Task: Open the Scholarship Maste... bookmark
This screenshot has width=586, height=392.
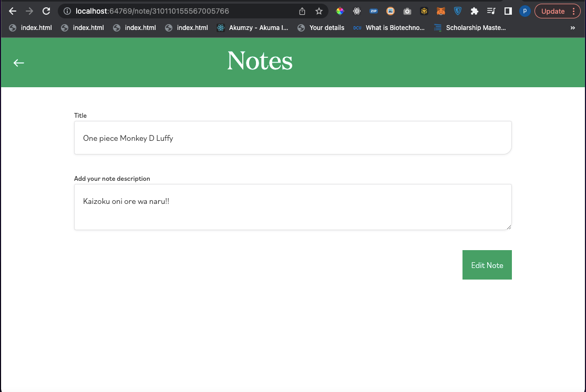Action: point(470,28)
